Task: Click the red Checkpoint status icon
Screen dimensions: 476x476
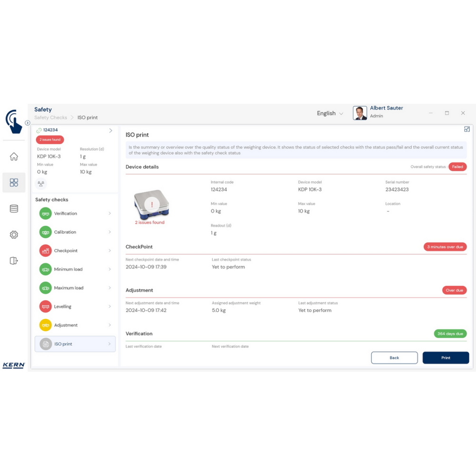Action: tap(45, 251)
